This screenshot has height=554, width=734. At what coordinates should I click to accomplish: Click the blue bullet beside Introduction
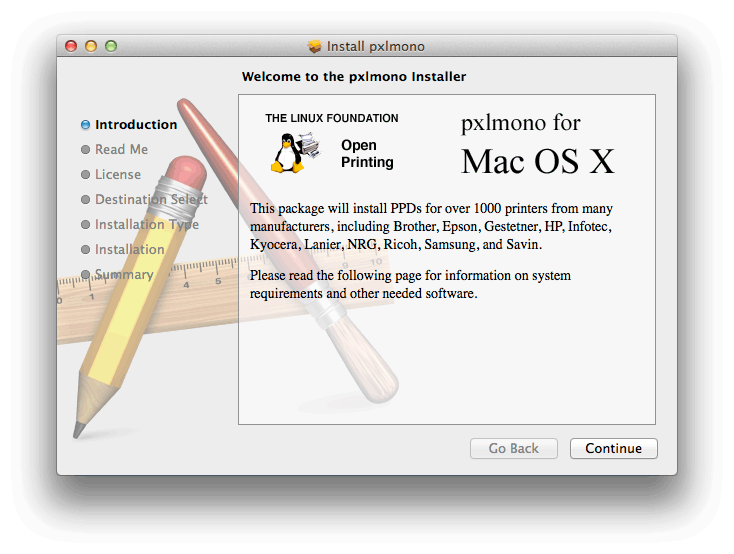(x=85, y=125)
